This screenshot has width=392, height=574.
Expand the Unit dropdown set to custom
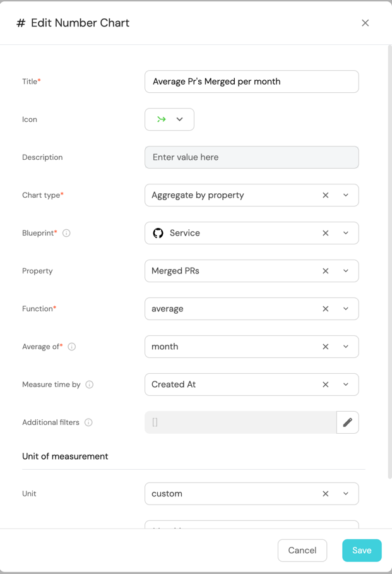pyautogui.click(x=346, y=494)
